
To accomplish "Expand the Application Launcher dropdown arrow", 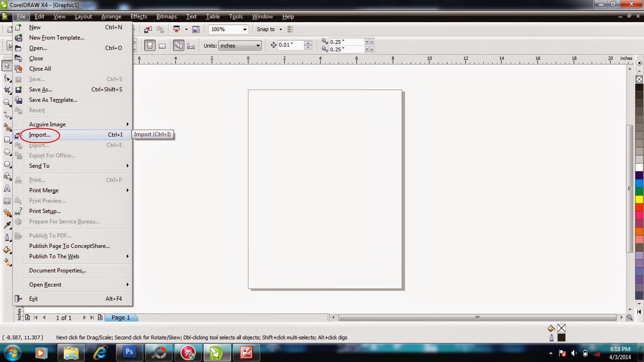I will (x=186, y=29).
